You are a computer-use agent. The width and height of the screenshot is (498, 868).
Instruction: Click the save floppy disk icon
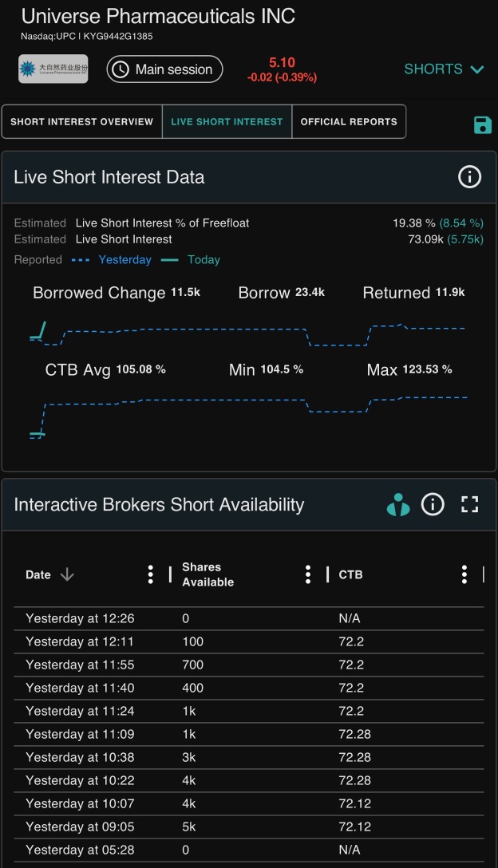[483, 124]
